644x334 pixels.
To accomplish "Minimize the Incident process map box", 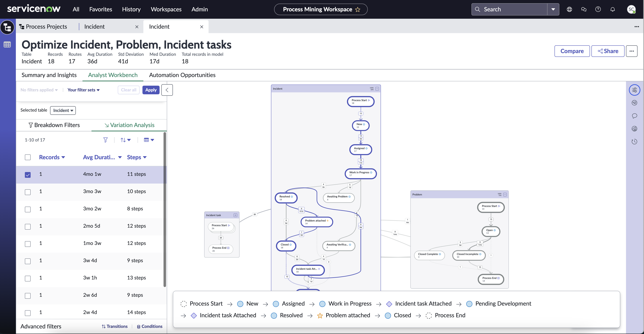I will (x=377, y=89).
